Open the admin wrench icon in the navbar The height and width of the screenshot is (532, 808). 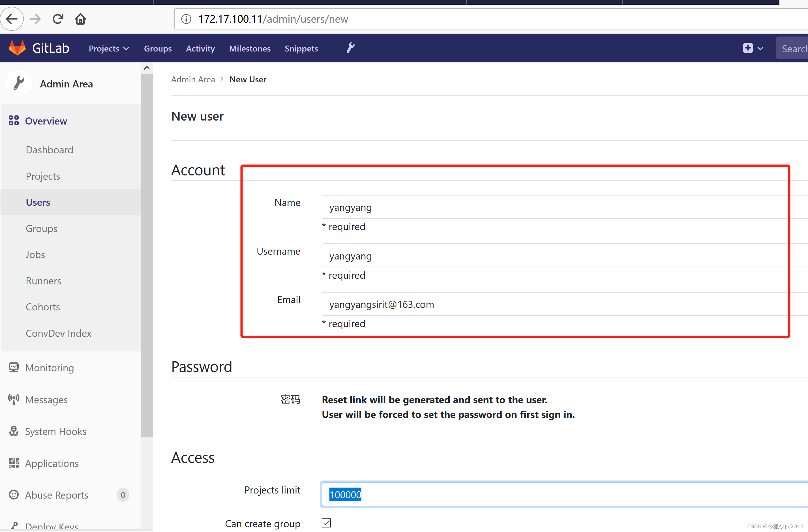pyautogui.click(x=350, y=48)
